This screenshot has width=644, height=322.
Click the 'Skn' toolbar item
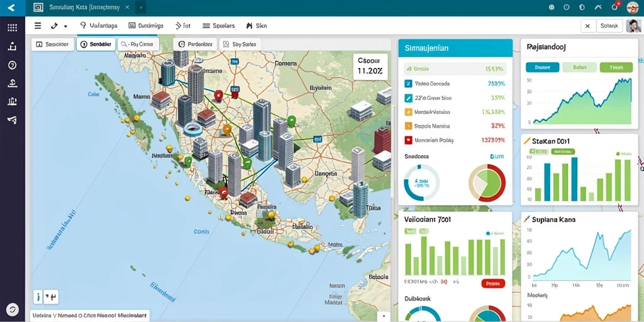pos(257,25)
